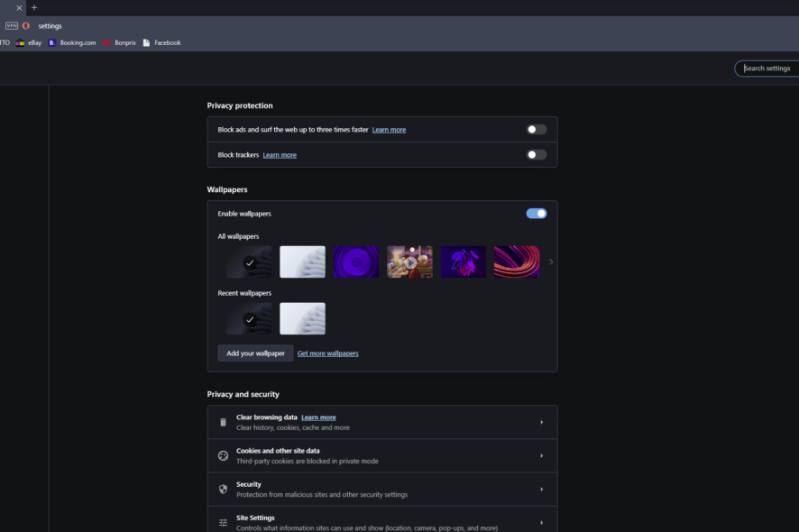Open the Booking.com bookmark
Viewport: 799px width, 532px height.
(x=72, y=42)
